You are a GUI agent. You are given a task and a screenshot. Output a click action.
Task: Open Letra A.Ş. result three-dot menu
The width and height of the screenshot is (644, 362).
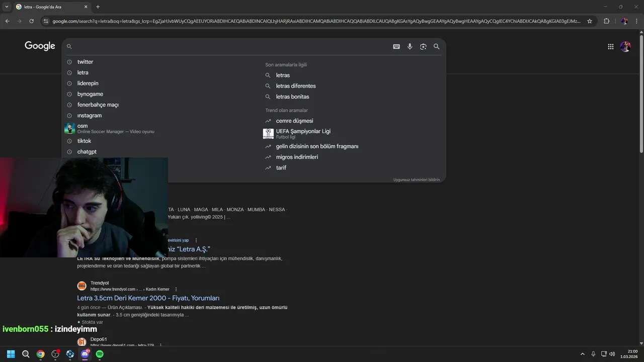click(196, 240)
